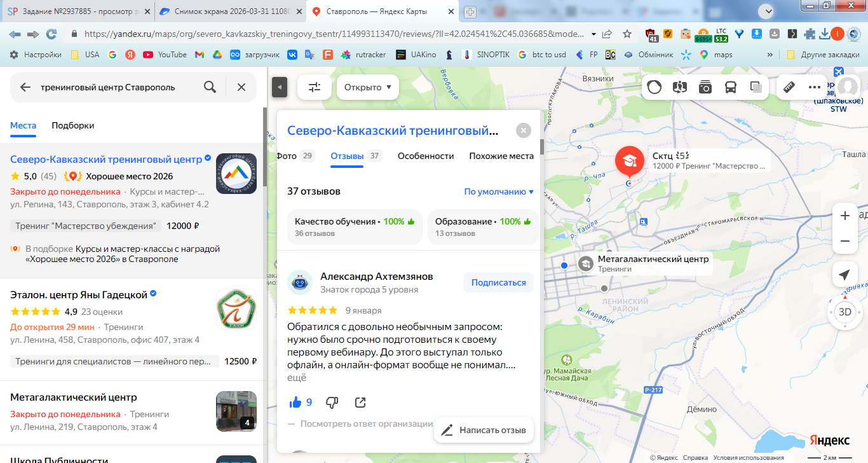Open the "Другие закладки" folder
Screen dimensions: 868x463
point(823,55)
